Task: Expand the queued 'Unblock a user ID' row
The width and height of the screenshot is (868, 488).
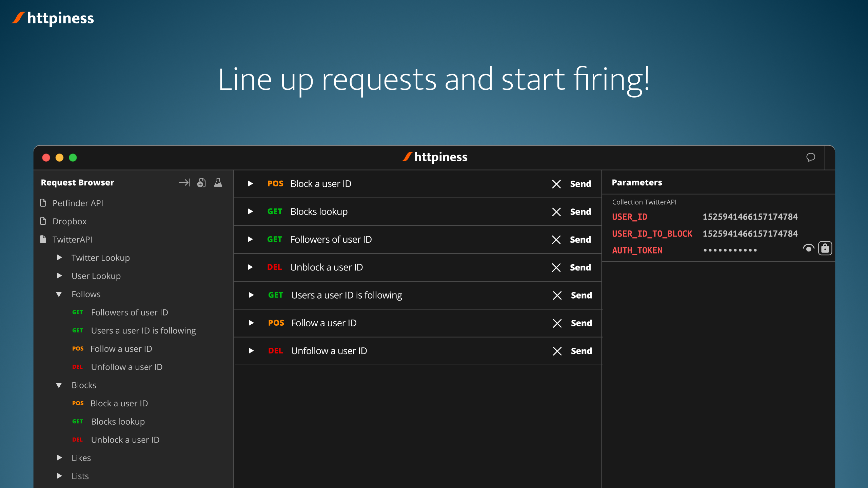Action: pyautogui.click(x=250, y=267)
